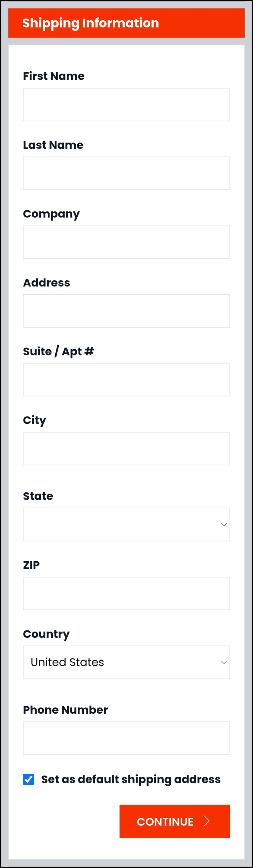Click into the Company field
This screenshot has height=868, width=253.
tap(126, 242)
